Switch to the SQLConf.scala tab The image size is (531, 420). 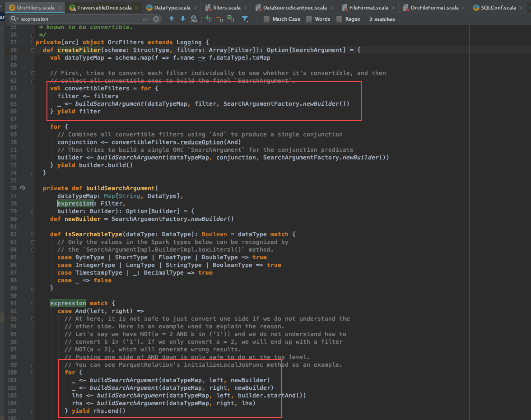coord(498,7)
